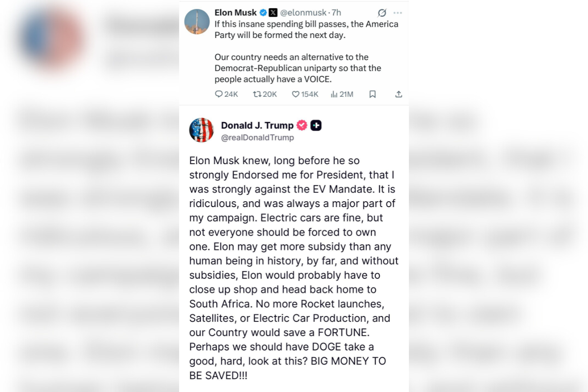Viewport: 588px width, 392px height.
Task: Open Donald J. Trump's flag profile picture
Action: 201,130
